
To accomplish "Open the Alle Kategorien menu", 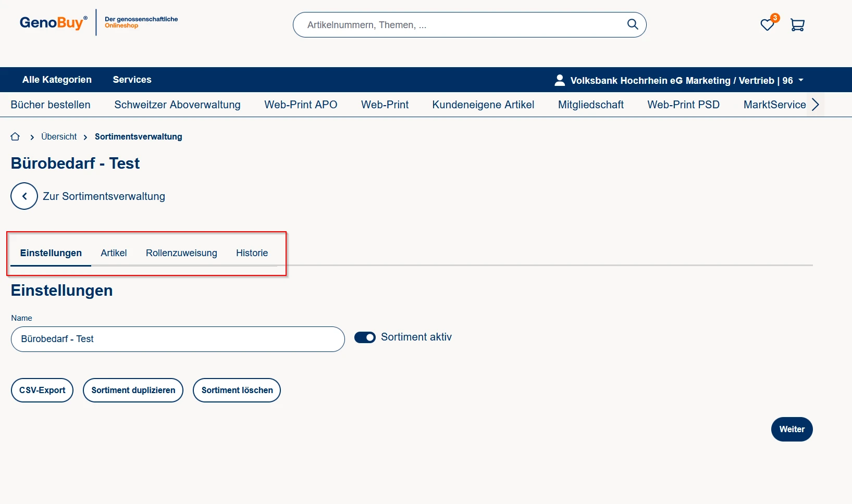I will click(x=57, y=80).
